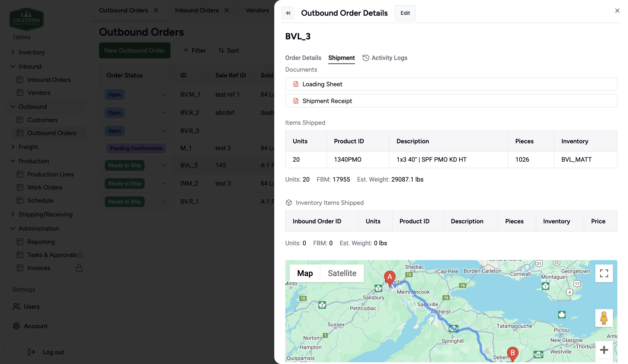Open status dropdown for BV.M_1 order

(x=164, y=95)
